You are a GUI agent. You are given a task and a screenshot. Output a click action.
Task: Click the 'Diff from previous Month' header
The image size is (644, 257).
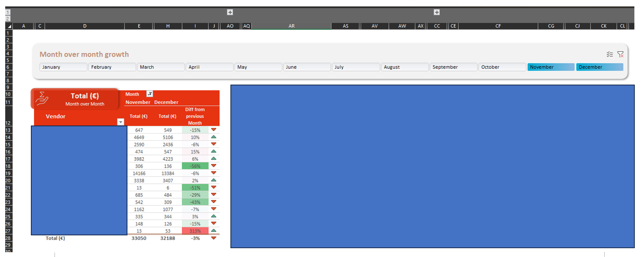tap(195, 116)
